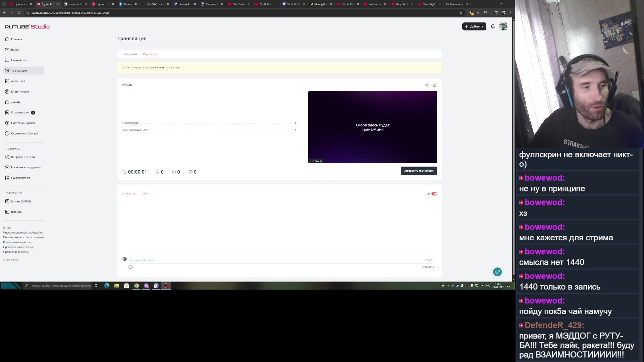Open Комментарии in the sidebar
This screenshot has width=644, height=362.
pyautogui.click(x=20, y=112)
